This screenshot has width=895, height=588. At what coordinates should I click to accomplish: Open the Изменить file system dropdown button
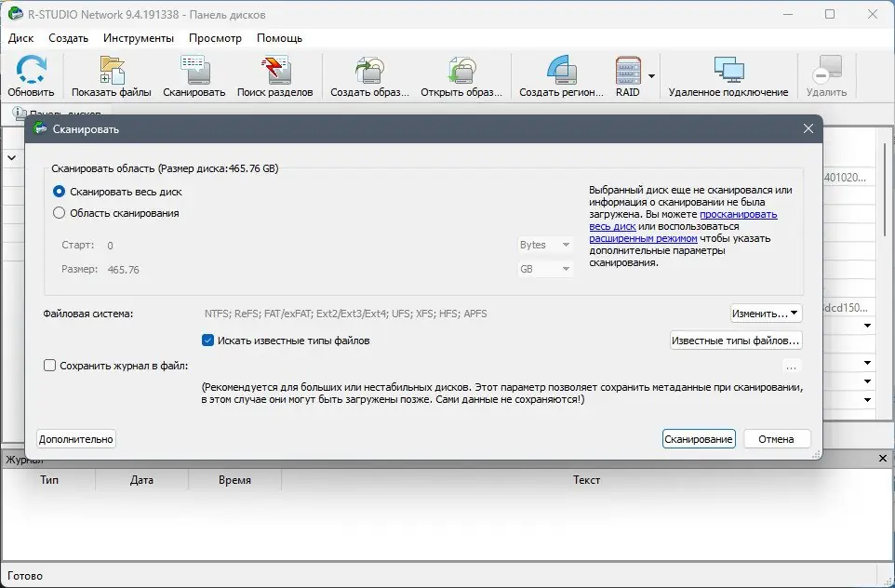(766, 314)
